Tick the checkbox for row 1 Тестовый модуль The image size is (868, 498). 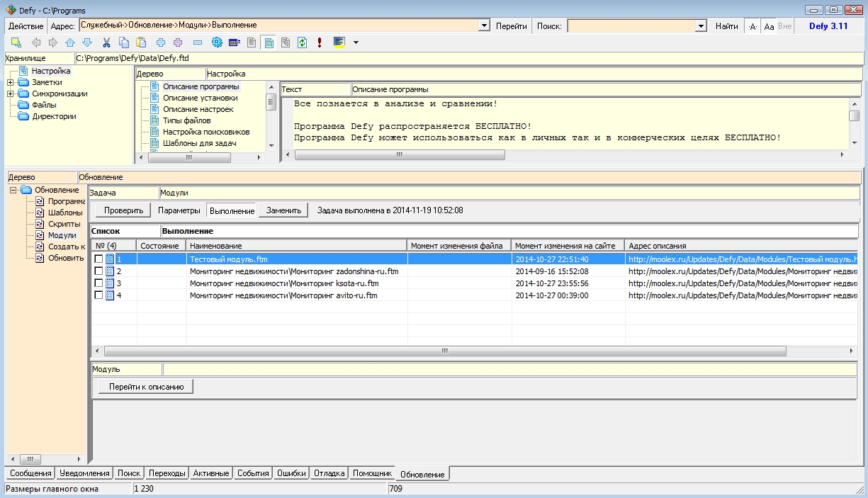[x=99, y=259]
